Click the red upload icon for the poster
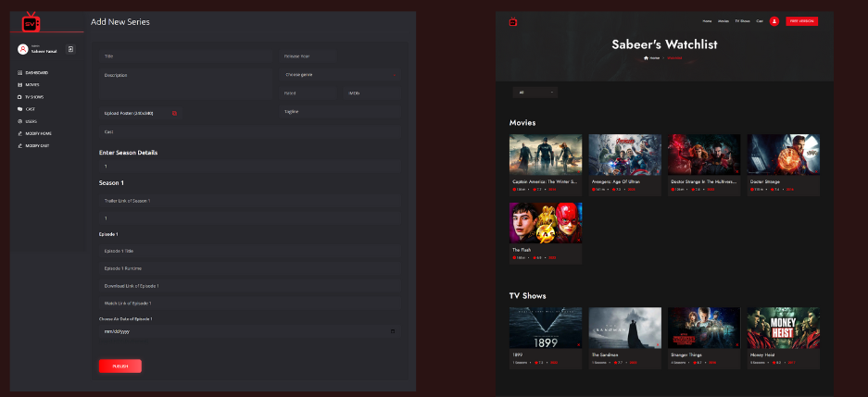 click(174, 113)
